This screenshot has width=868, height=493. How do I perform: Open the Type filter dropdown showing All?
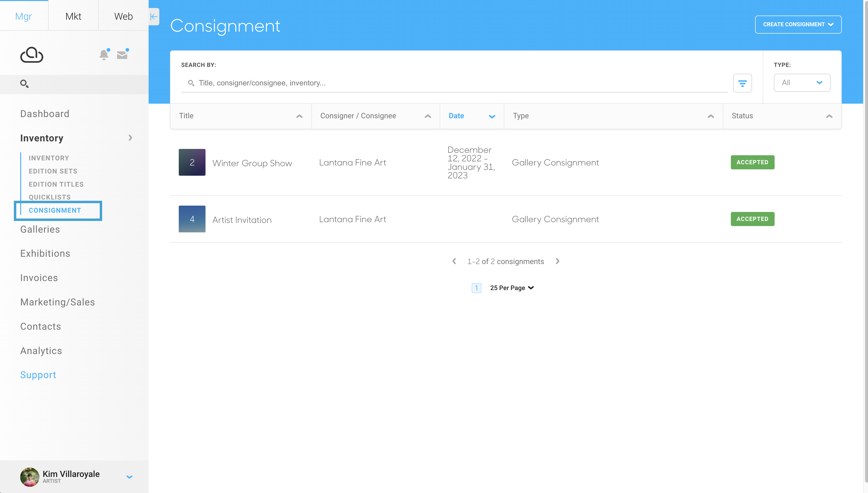pyautogui.click(x=802, y=82)
